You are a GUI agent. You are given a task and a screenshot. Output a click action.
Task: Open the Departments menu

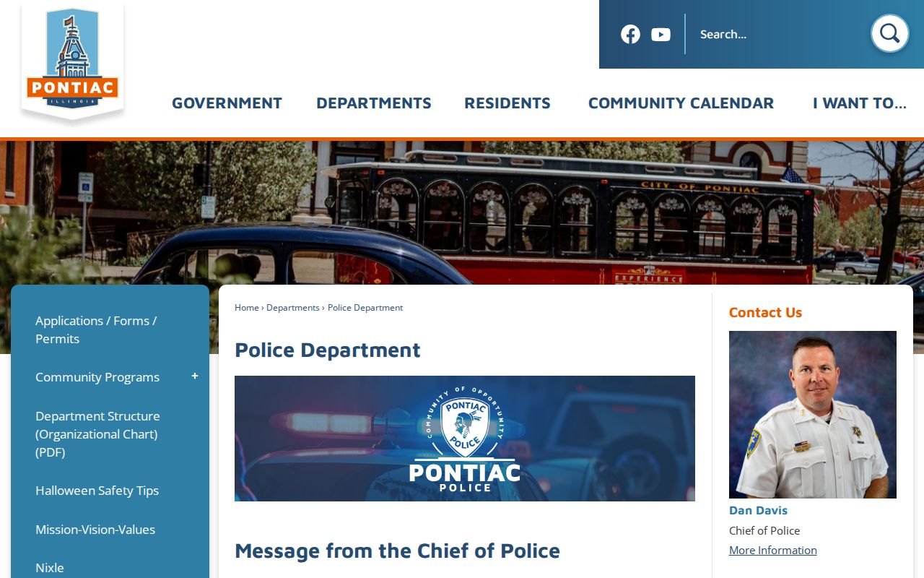point(373,103)
